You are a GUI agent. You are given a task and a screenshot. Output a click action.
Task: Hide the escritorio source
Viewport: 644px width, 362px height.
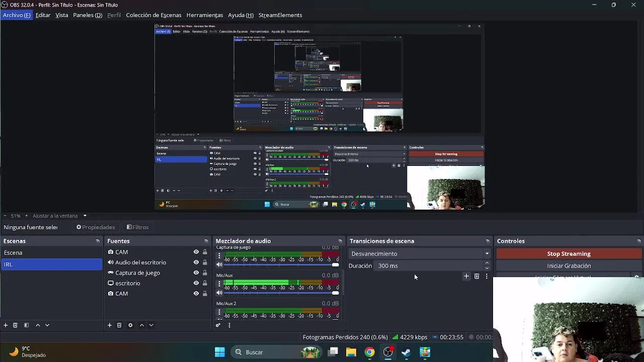pyautogui.click(x=196, y=283)
